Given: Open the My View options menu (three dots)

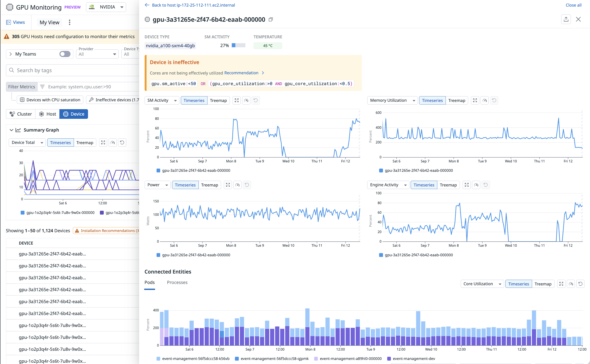Looking at the screenshot, I should click(x=70, y=22).
